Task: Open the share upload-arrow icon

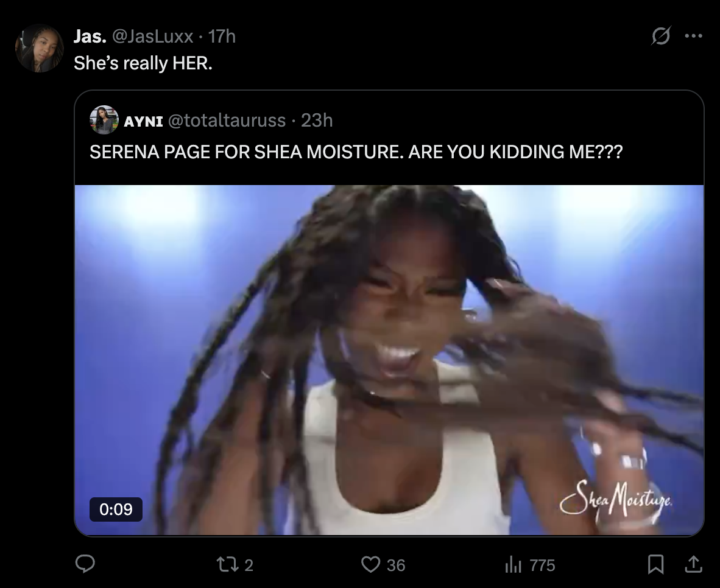Action: pos(693,565)
